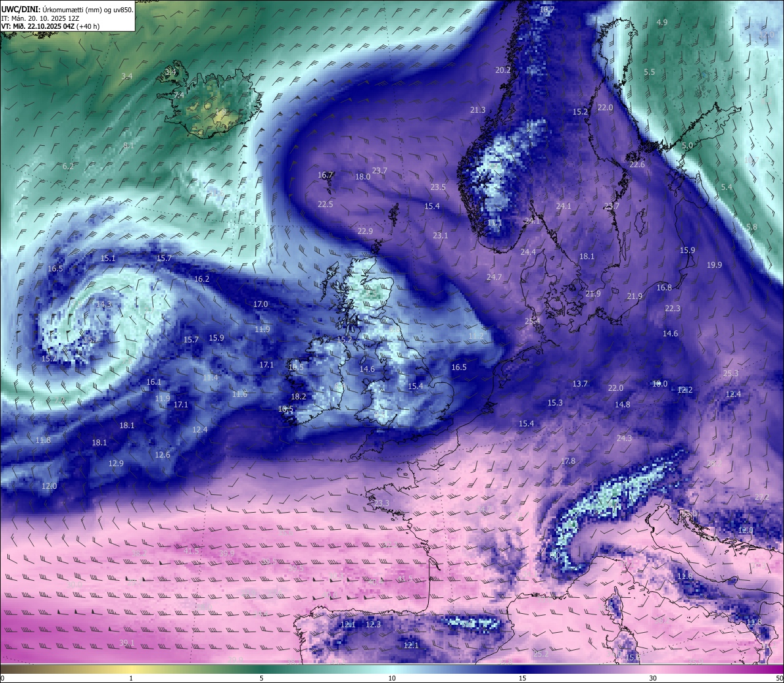Click the map value 22.6
784x683 pixels.
637,164
